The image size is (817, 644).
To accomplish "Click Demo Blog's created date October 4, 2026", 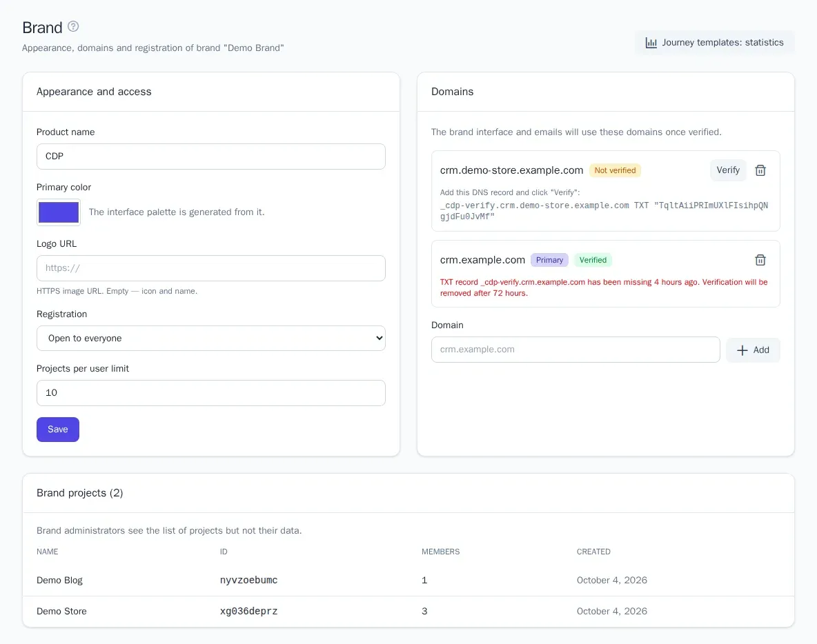I will click(x=611, y=580).
